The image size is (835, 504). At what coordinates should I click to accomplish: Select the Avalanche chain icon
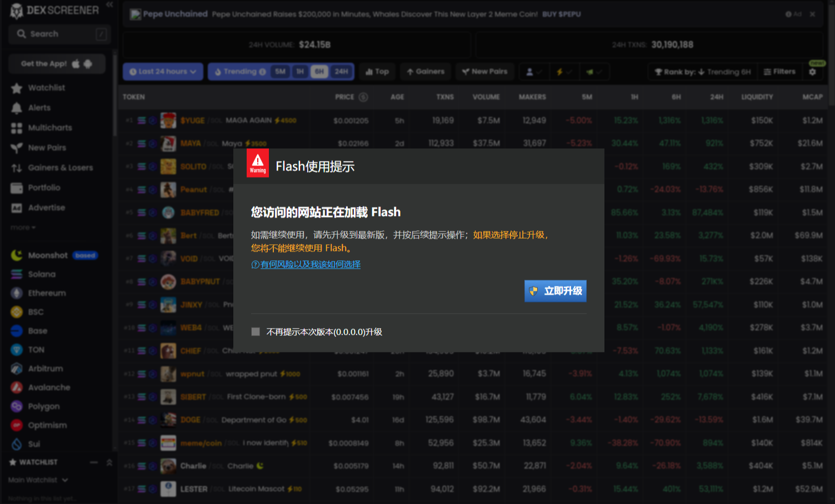click(x=17, y=387)
